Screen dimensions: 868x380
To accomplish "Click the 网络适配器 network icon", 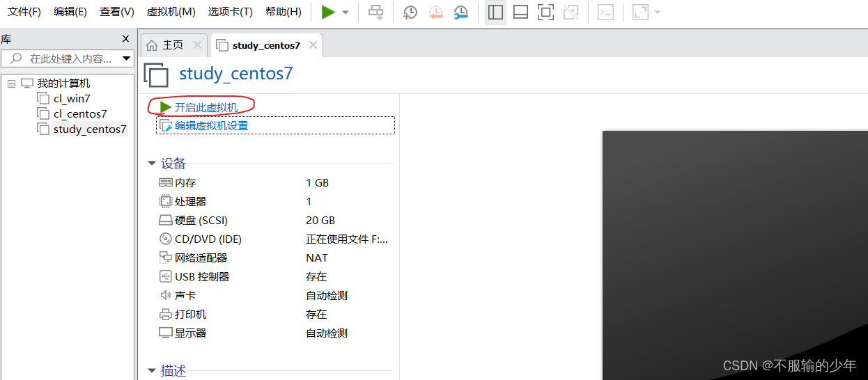I will (x=165, y=258).
